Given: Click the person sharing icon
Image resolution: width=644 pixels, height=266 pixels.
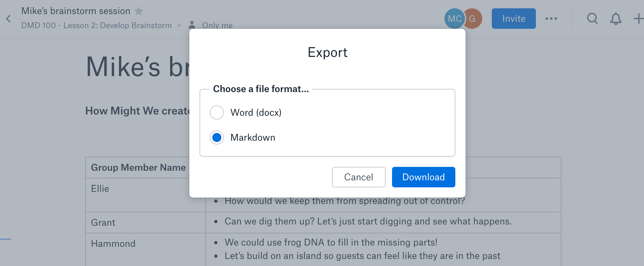Looking at the screenshot, I should (x=192, y=25).
